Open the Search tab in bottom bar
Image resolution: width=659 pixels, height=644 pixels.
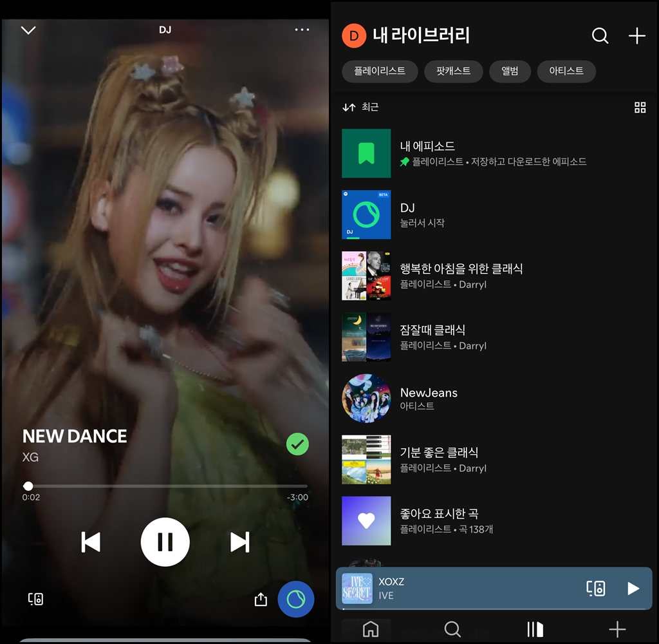pyautogui.click(x=452, y=629)
